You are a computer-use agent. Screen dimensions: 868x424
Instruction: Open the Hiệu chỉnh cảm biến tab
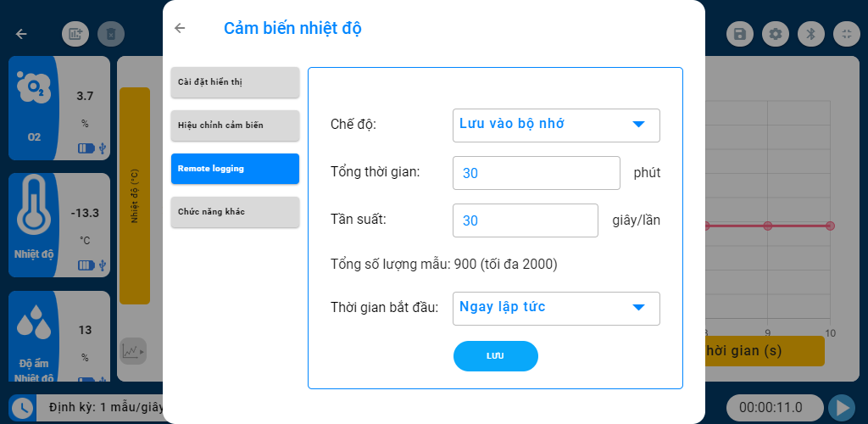235,126
